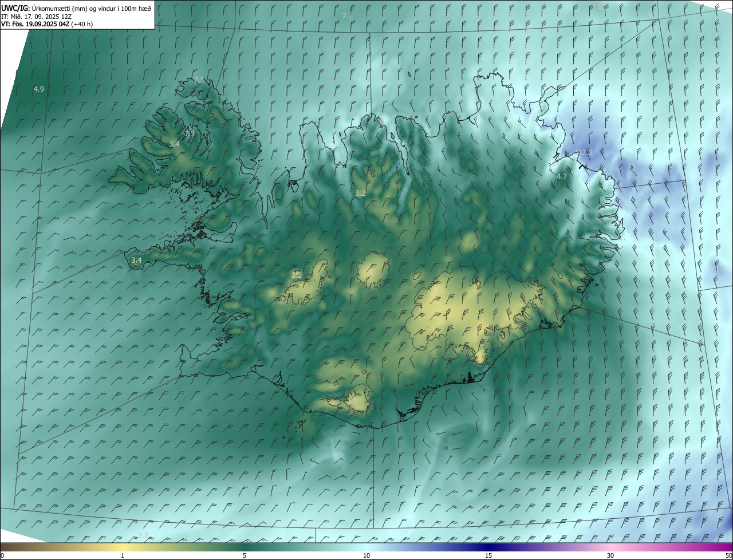
Task: Click the 5 tick on the color scale
Action: pos(245,555)
